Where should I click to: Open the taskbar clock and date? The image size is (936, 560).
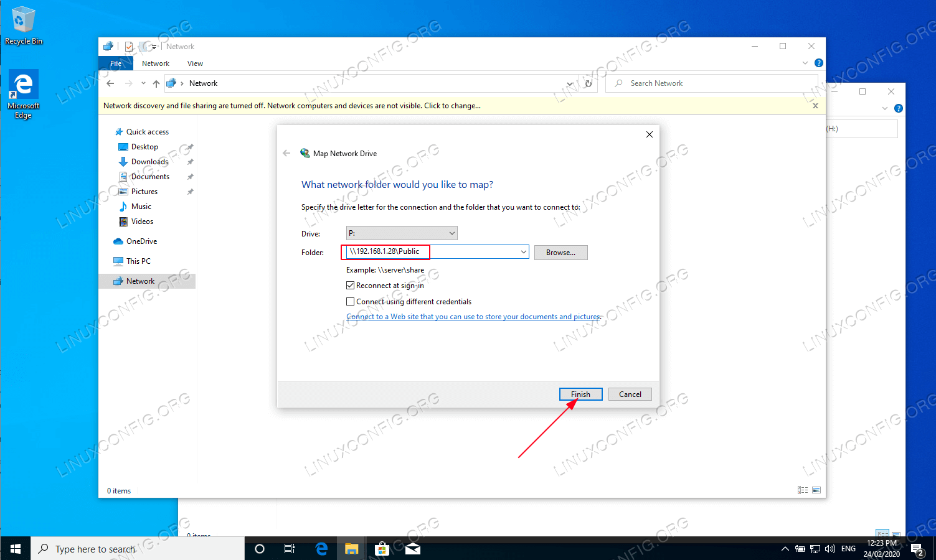pyautogui.click(x=882, y=548)
